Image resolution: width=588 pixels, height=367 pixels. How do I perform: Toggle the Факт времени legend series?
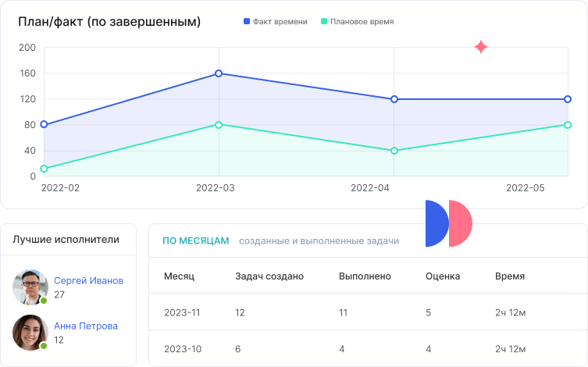pos(275,22)
